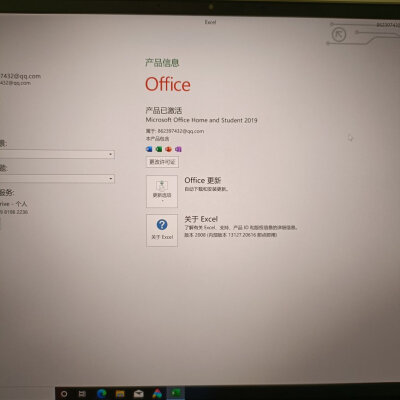Open Microsoft Edge from the taskbar
This screenshot has height=400, width=400.
(x=101, y=394)
